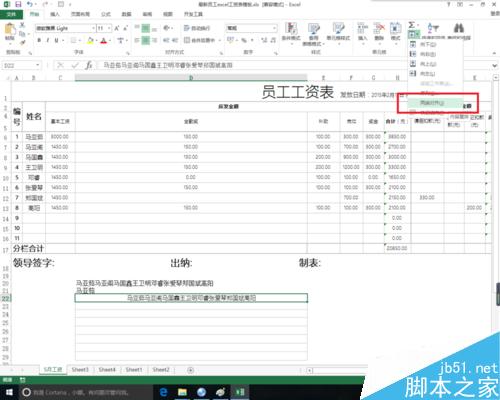The image size is (500, 400).
Task: Increase decimal places
Action: tap(264, 40)
